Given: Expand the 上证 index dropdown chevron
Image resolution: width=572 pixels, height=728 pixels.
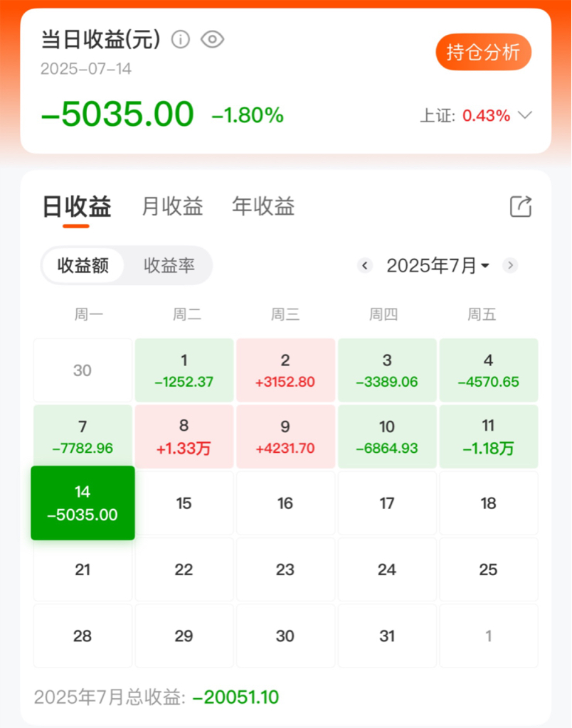Looking at the screenshot, I should tap(524, 114).
